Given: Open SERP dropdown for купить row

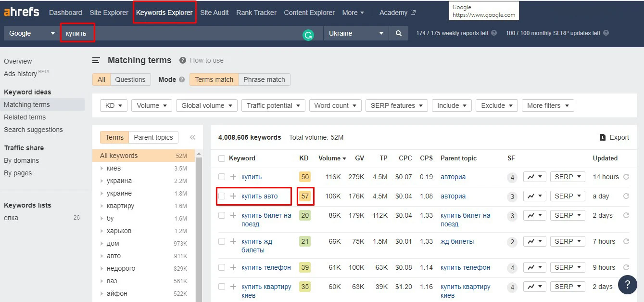Looking at the screenshot, I should point(567,177).
